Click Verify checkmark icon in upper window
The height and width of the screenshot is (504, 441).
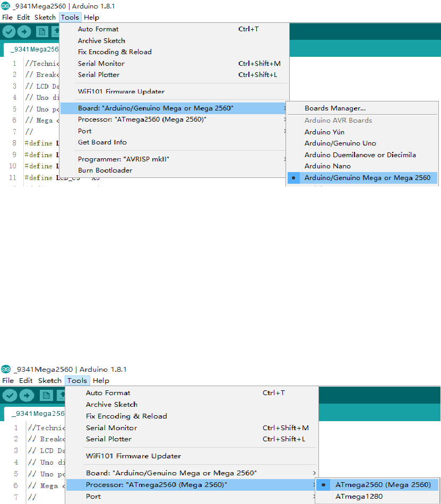click(9, 31)
